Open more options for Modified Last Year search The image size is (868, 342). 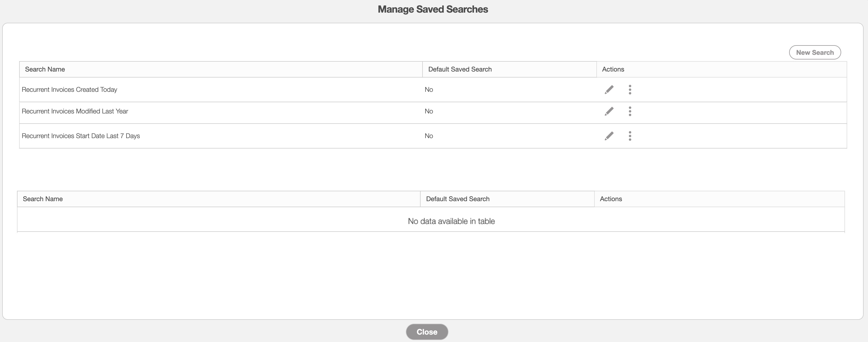630,111
